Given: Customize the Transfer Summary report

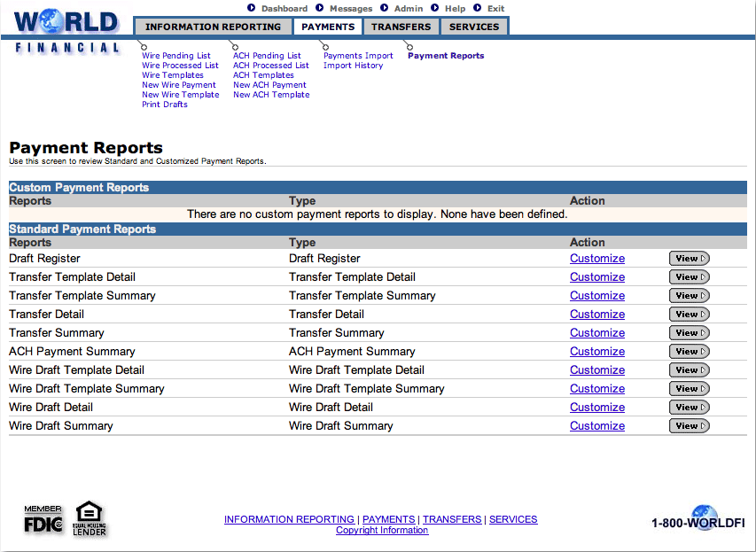Looking at the screenshot, I should tap(596, 333).
